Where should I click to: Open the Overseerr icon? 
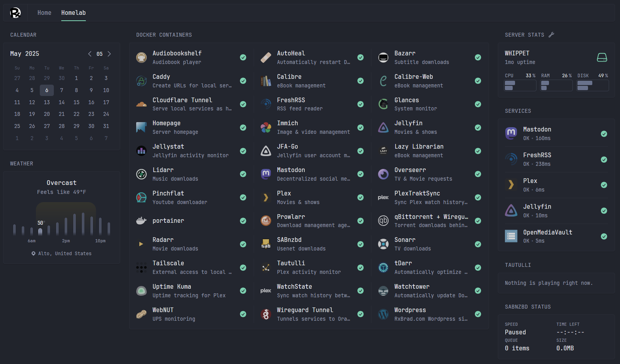(383, 174)
